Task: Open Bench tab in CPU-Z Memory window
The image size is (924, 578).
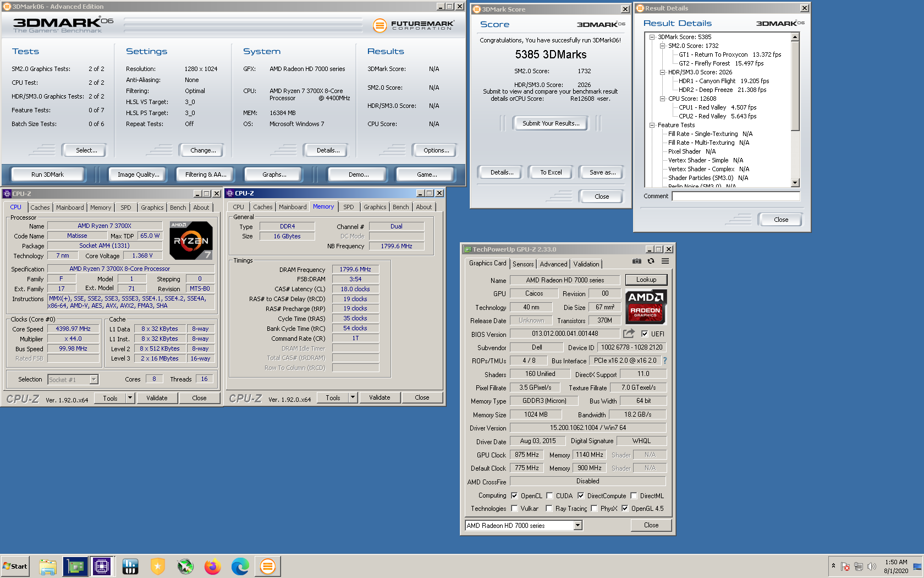Action: (401, 207)
